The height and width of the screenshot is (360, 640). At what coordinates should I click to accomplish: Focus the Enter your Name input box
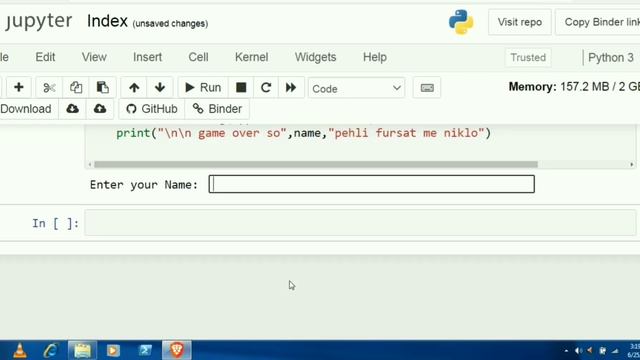click(371, 184)
